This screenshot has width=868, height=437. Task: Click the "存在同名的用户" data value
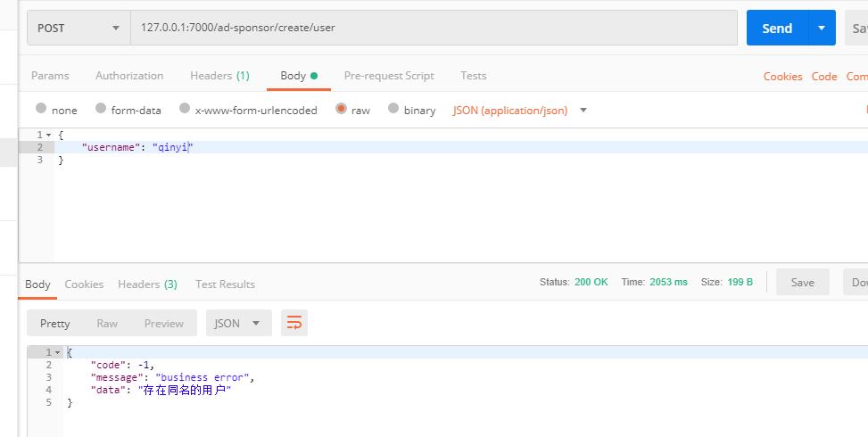click(x=185, y=390)
